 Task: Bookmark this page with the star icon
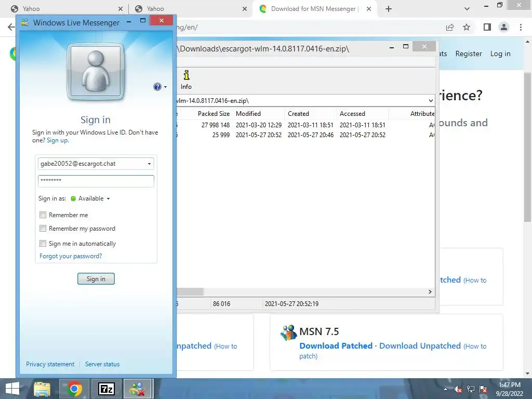(467, 27)
